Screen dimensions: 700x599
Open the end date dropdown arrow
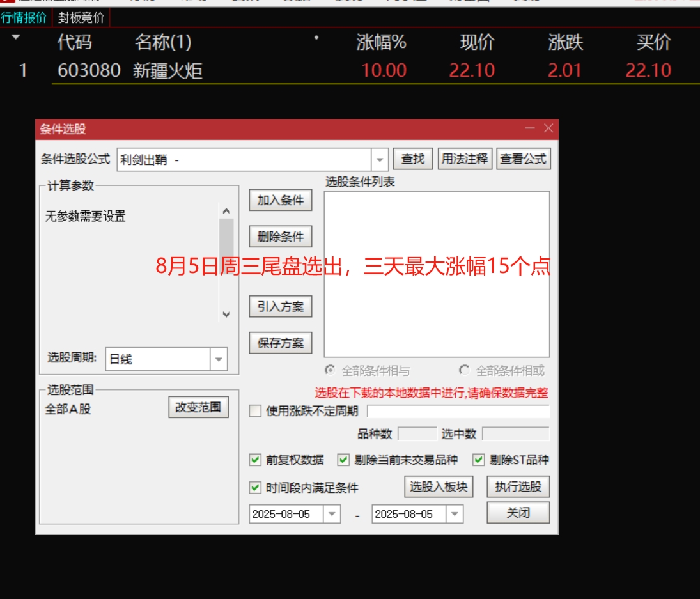[455, 514]
